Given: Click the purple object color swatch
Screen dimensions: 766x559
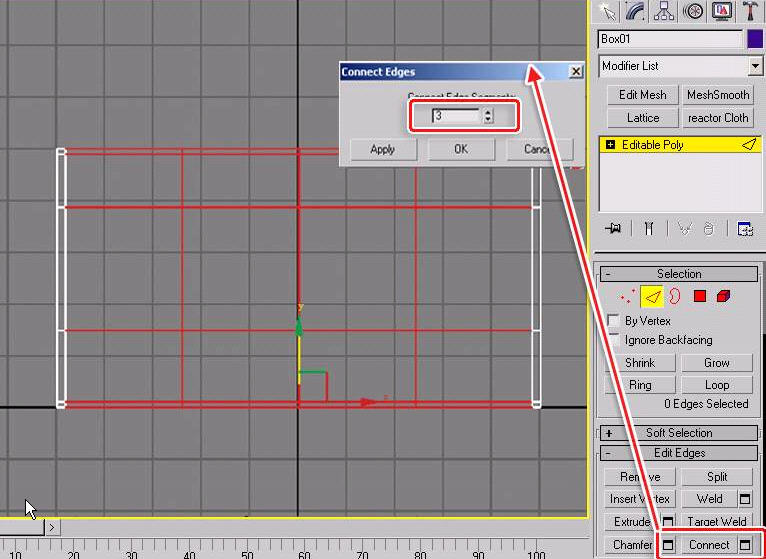Looking at the screenshot, I should (755, 39).
